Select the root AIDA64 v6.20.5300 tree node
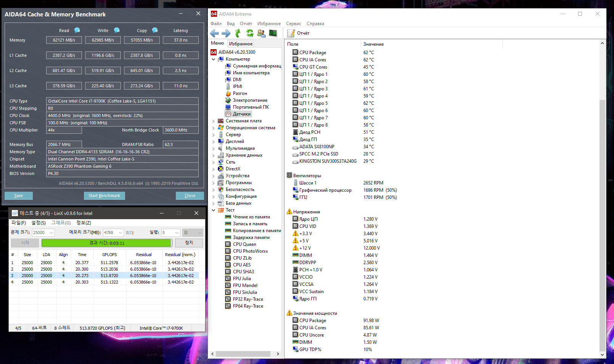This screenshot has width=614, height=364. click(x=233, y=52)
